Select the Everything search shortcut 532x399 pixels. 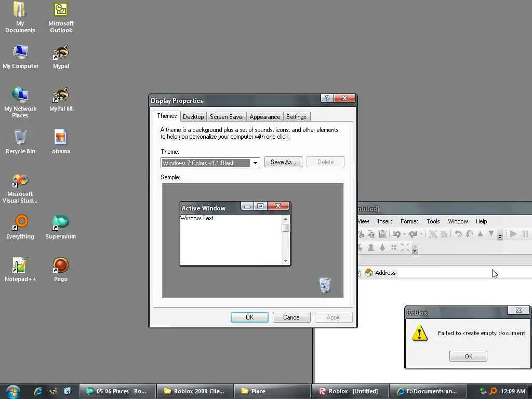20,228
